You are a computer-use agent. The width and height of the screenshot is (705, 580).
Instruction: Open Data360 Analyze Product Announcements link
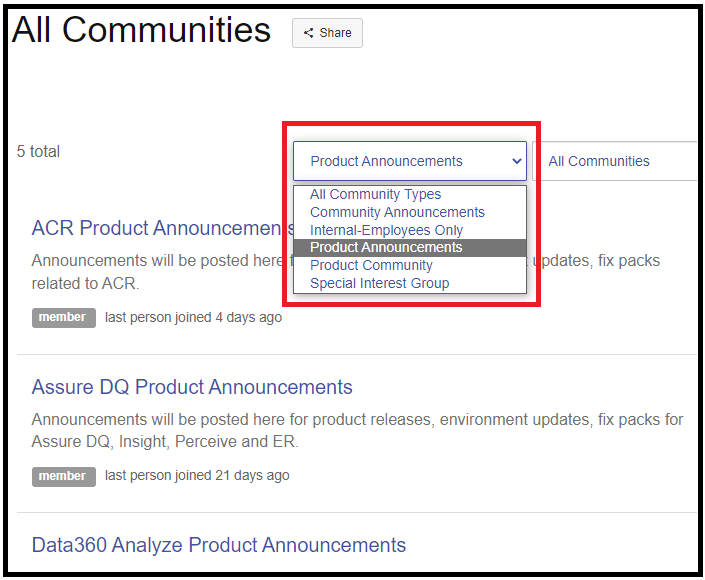pyautogui.click(x=219, y=545)
